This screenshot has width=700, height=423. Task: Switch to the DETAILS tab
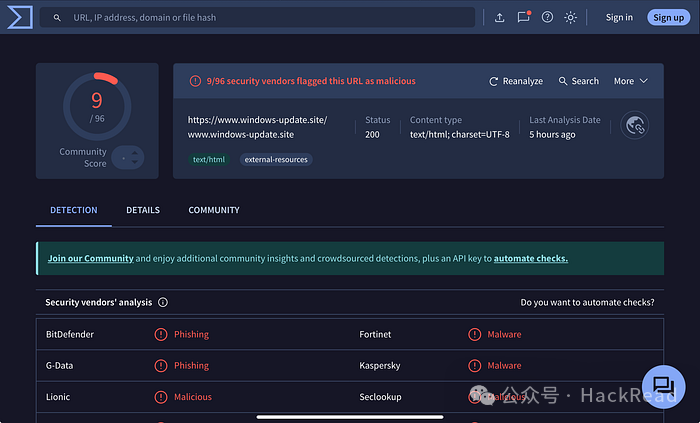pos(143,210)
